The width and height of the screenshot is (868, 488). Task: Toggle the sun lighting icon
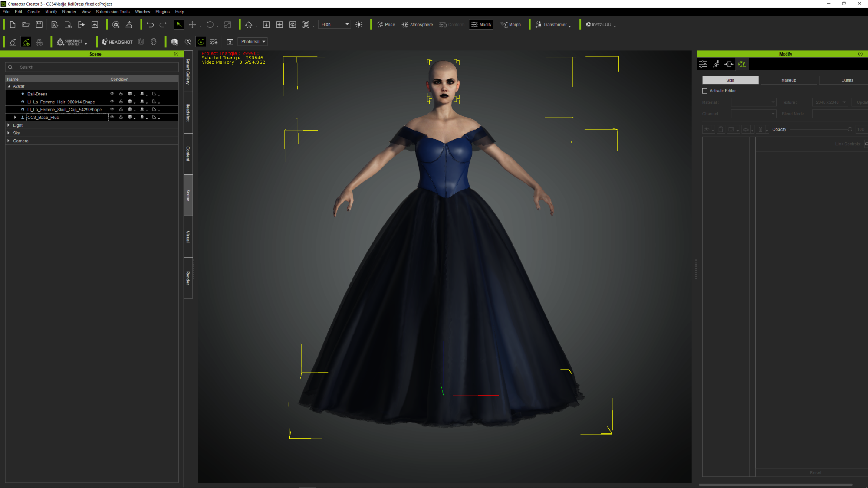[x=359, y=25]
